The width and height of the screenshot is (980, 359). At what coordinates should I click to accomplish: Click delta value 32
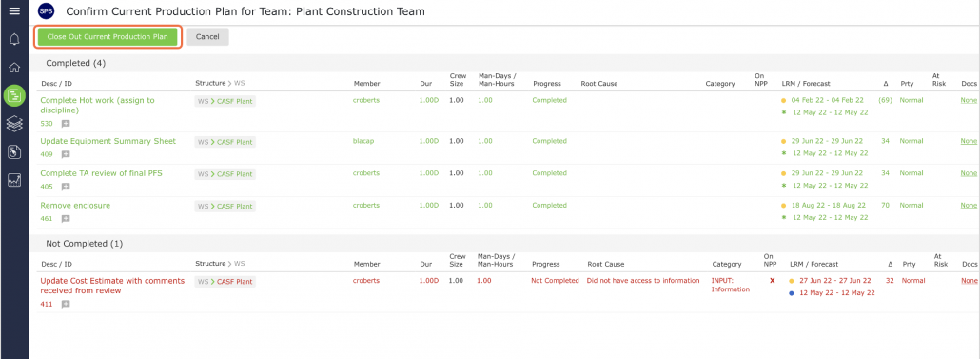(x=890, y=281)
